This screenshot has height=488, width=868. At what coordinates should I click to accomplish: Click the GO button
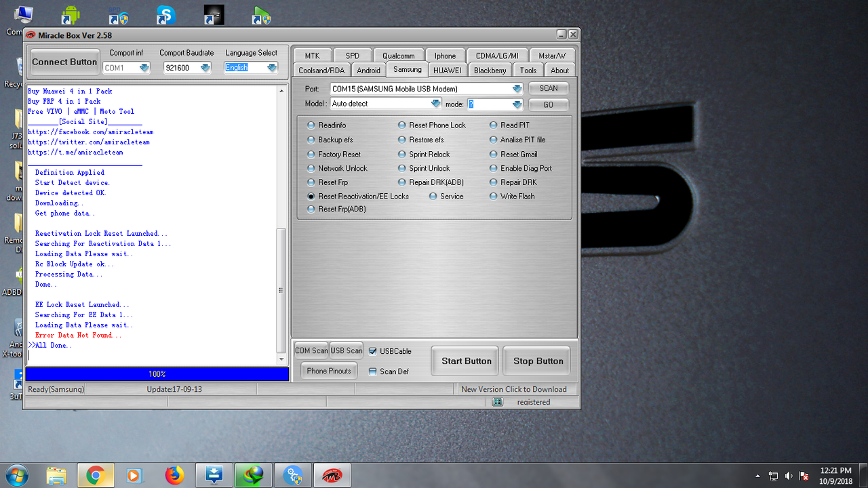coord(549,104)
